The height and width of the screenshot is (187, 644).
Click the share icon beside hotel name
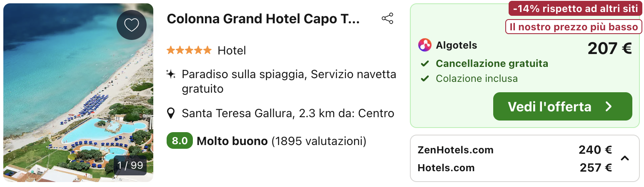(x=387, y=19)
